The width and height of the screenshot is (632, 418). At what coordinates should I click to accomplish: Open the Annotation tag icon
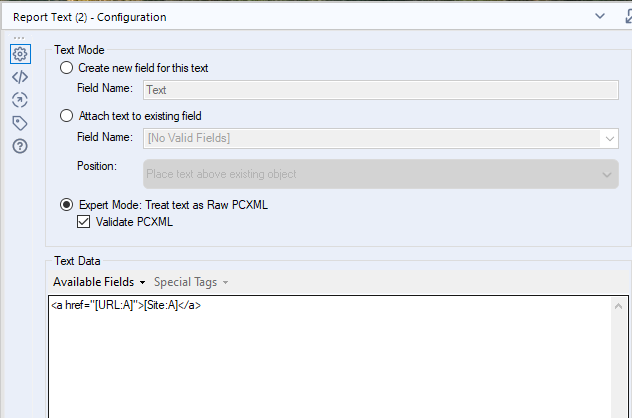coord(20,123)
